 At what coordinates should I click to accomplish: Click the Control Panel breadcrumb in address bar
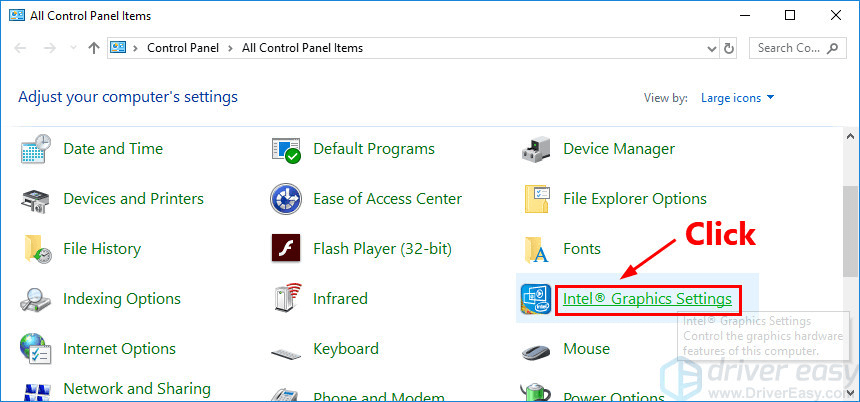tap(181, 48)
